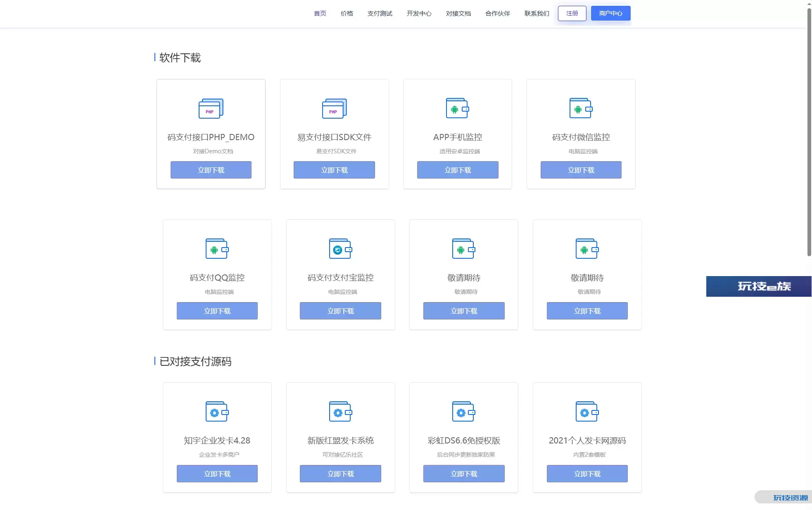
Task: Click the 软件下载 section heading
Action: [x=180, y=57]
